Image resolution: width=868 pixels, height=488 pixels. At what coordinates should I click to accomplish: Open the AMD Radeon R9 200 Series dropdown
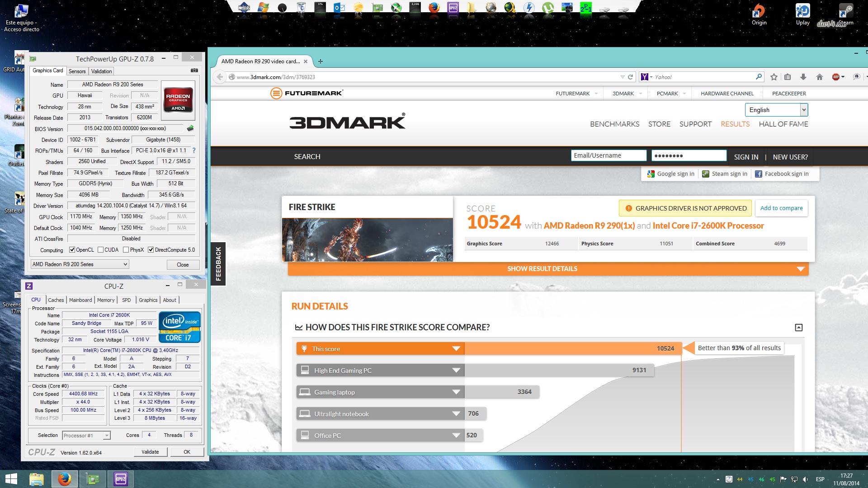click(x=80, y=264)
